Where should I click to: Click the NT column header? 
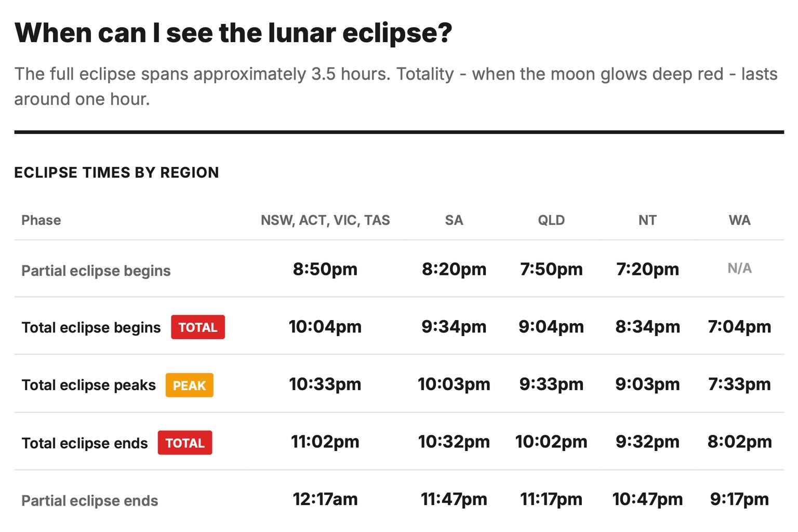click(x=647, y=220)
